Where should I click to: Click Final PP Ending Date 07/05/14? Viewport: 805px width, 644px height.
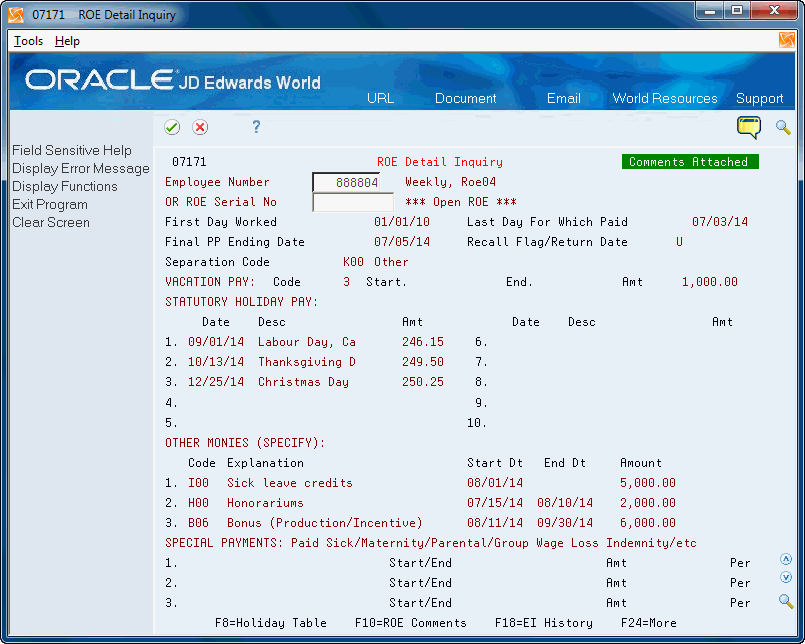click(x=401, y=242)
